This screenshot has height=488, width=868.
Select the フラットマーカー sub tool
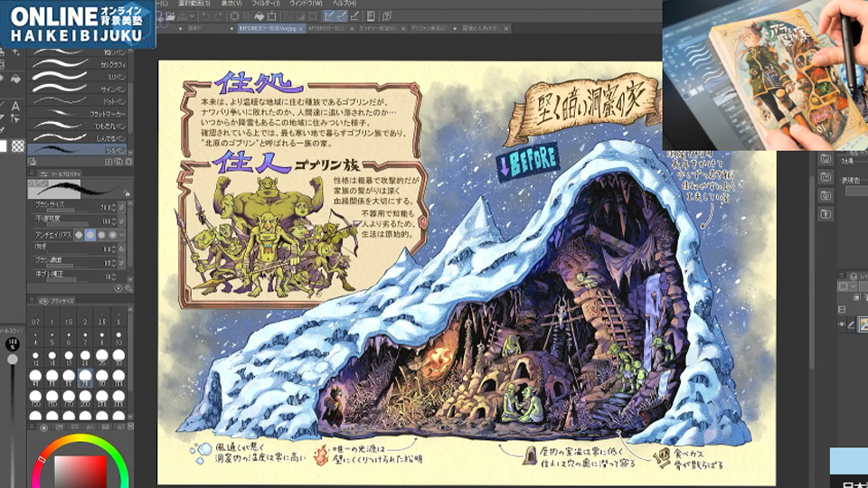77,114
